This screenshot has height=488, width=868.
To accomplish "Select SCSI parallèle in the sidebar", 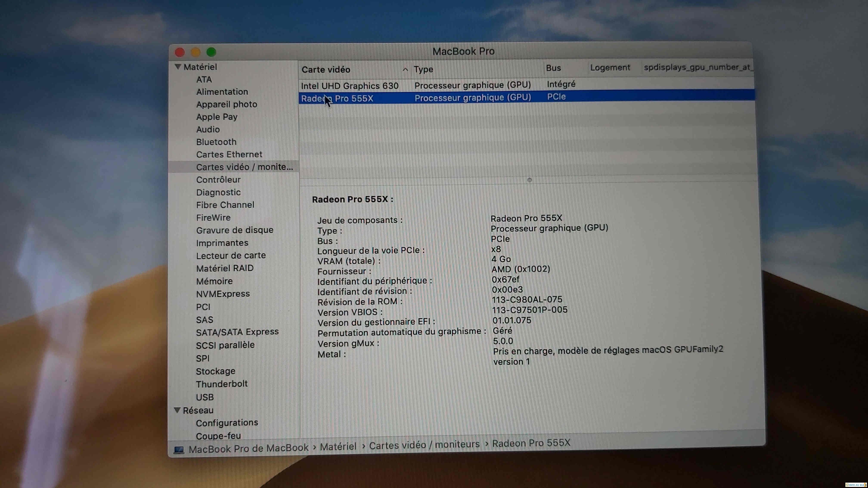I will [x=225, y=345].
